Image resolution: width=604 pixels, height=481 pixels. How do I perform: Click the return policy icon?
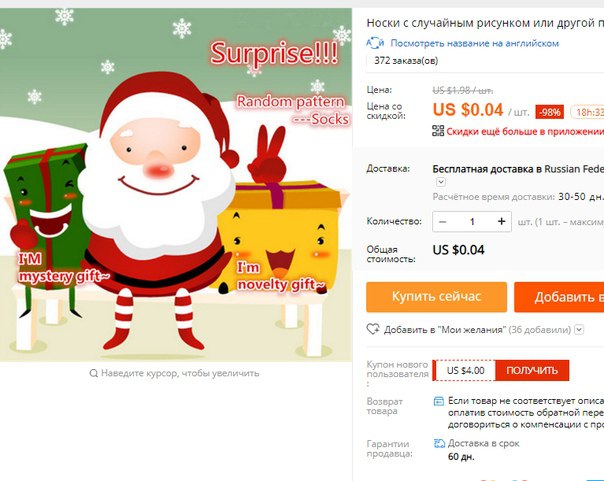(439, 401)
